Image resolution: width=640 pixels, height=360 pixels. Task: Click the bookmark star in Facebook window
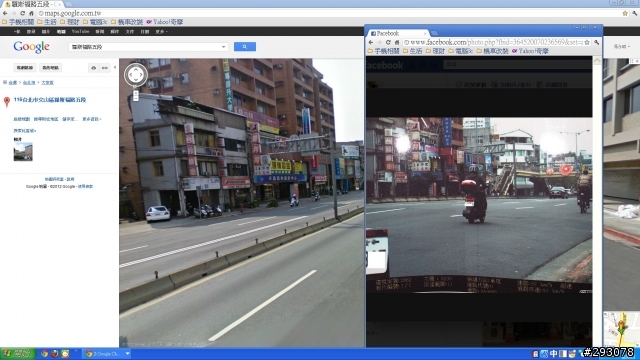click(587, 42)
